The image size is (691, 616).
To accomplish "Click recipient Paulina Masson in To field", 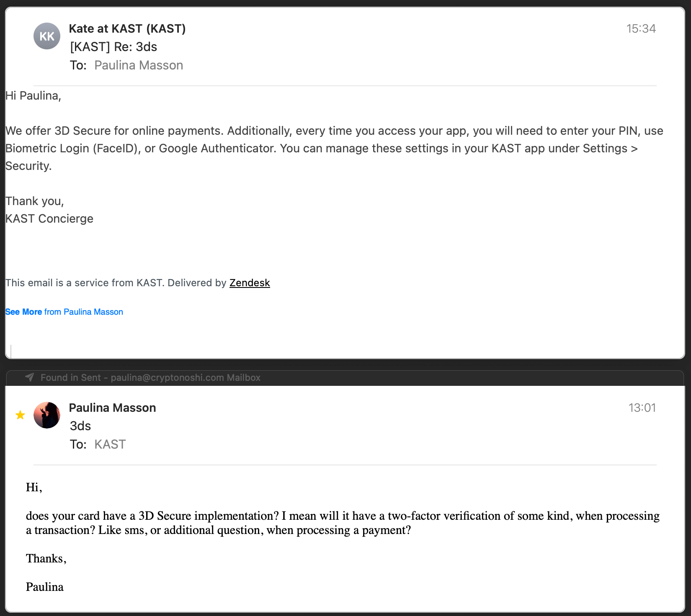I will 139,65.
